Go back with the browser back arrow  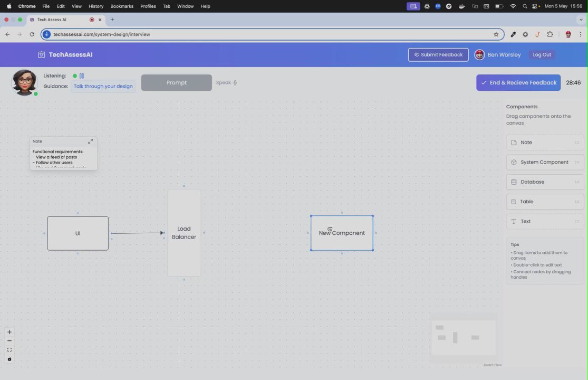7,34
